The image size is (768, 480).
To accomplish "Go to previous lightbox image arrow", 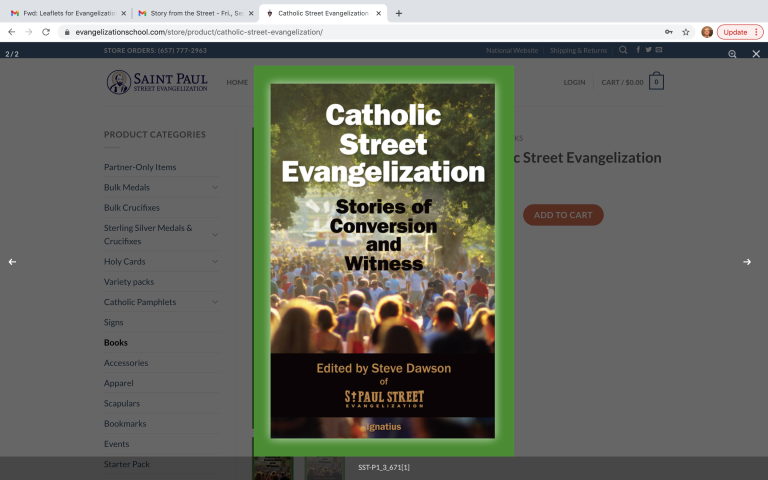I will click(12, 262).
